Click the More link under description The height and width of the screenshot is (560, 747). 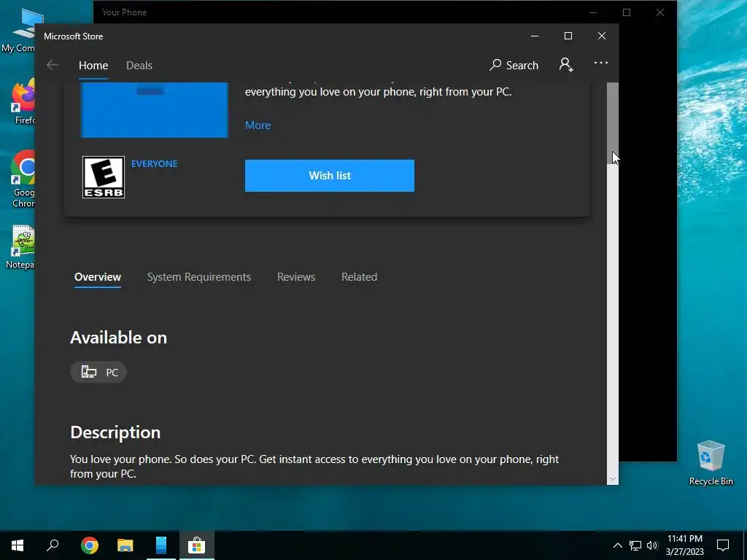[258, 125]
